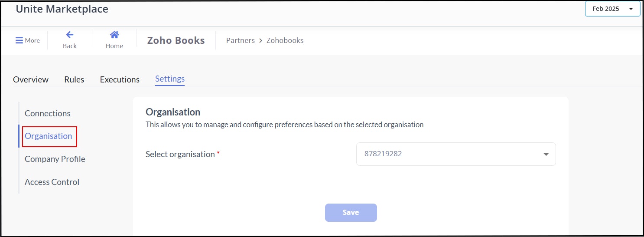Open the Feb 2025 month dropdown
Screen dimensions: 644x237
pyautogui.click(x=612, y=9)
